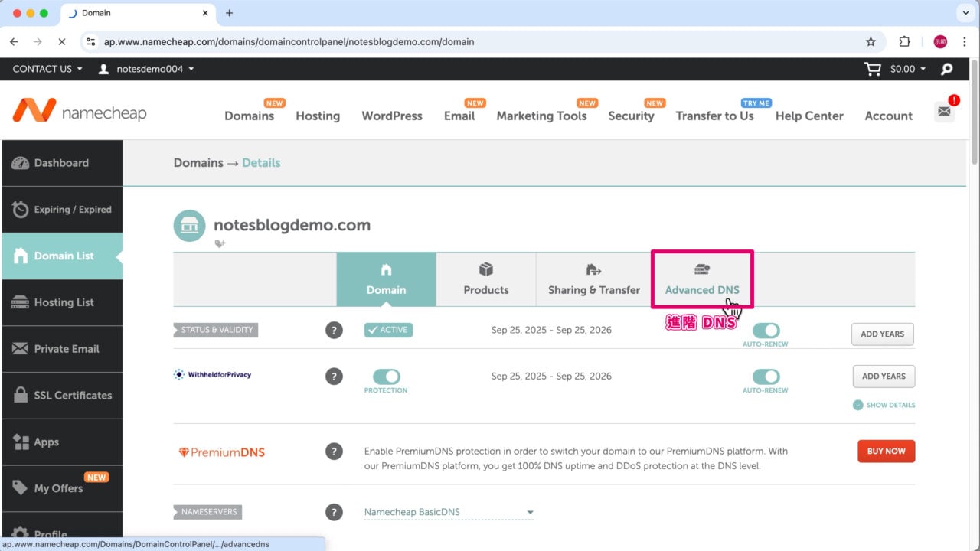Click the search magnifier icon

pyautogui.click(x=947, y=69)
